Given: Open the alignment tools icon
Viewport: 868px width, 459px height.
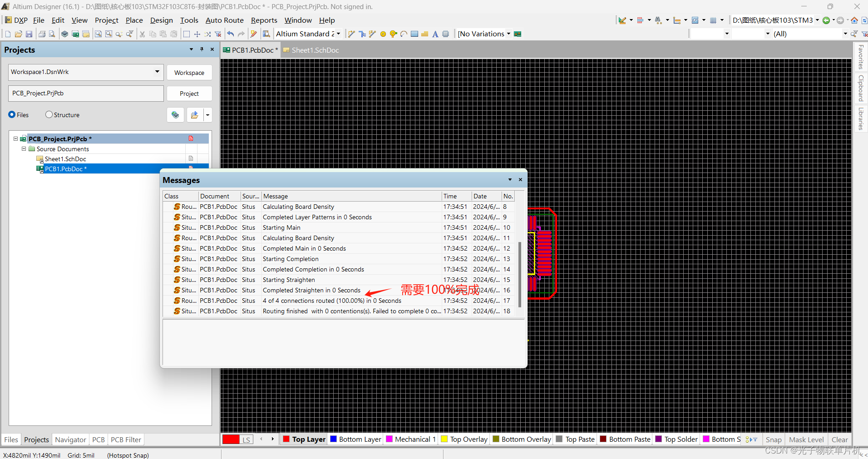Looking at the screenshot, I should (641, 20).
